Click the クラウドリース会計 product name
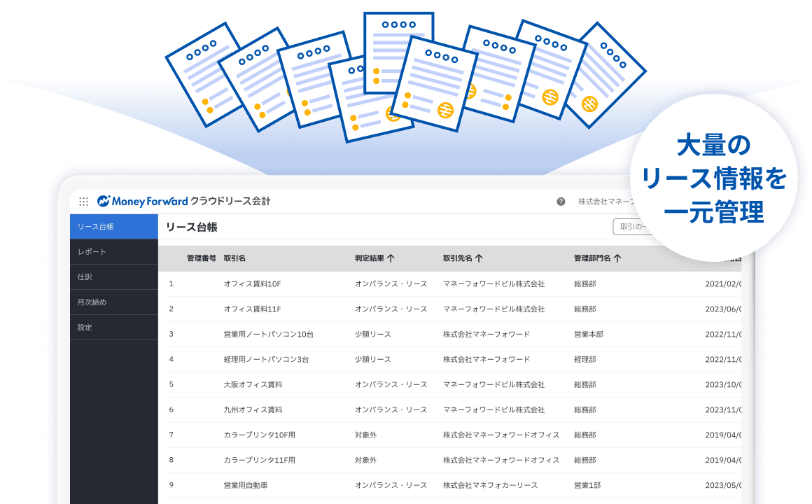812x504 pixels. click(x=230, y=201)
